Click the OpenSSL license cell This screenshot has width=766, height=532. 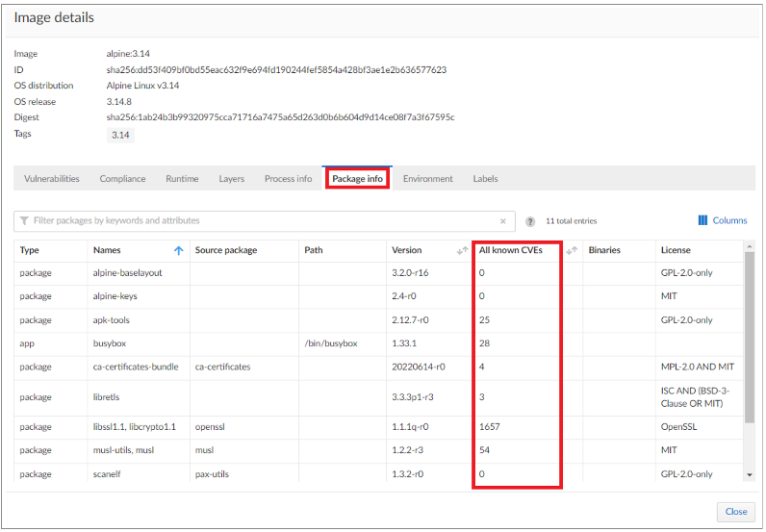click(x=679, y=427)
